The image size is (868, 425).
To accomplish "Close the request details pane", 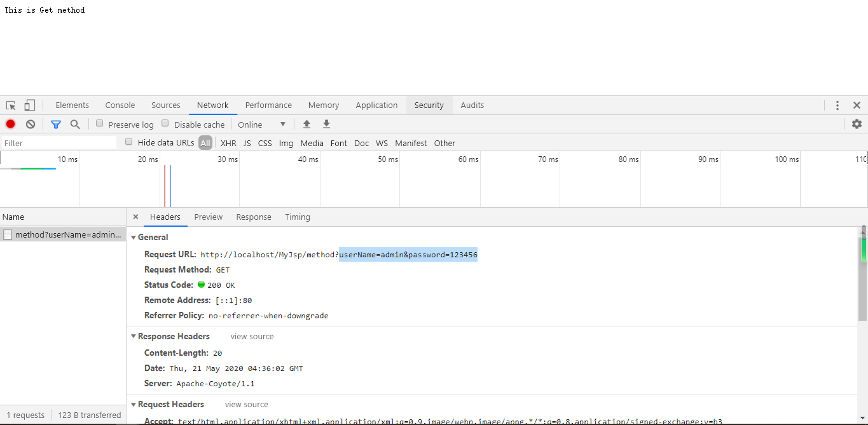I will coord(135,217).
